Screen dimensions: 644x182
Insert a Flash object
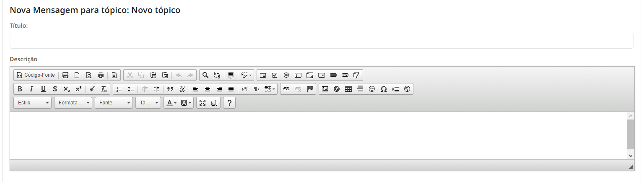(337, 89)
